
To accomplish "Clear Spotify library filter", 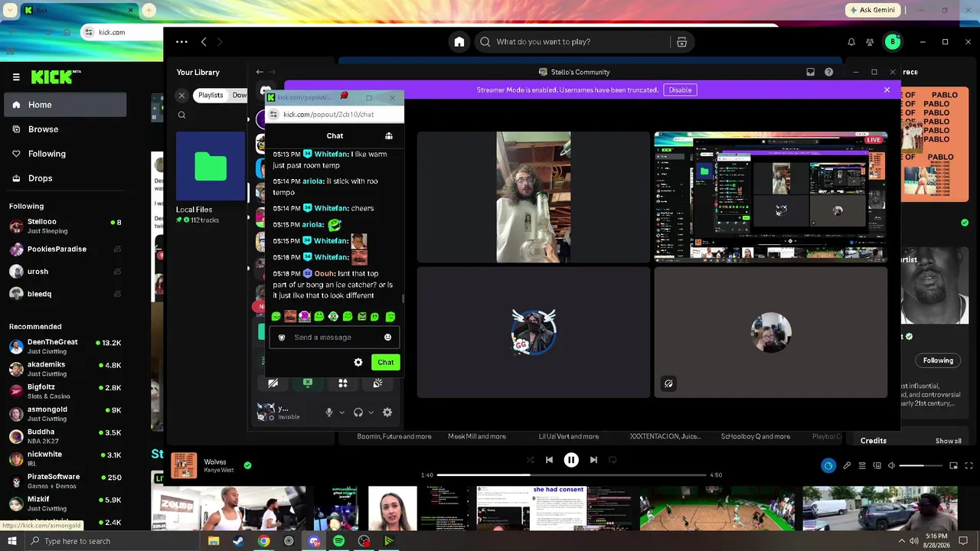I will pos(181,96).
